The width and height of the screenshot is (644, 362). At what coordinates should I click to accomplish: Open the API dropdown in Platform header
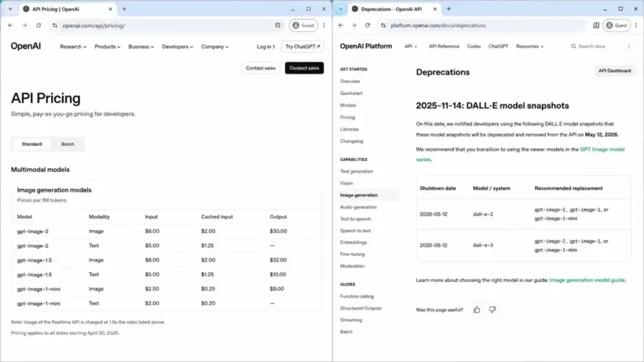click(x=411, y=47)
